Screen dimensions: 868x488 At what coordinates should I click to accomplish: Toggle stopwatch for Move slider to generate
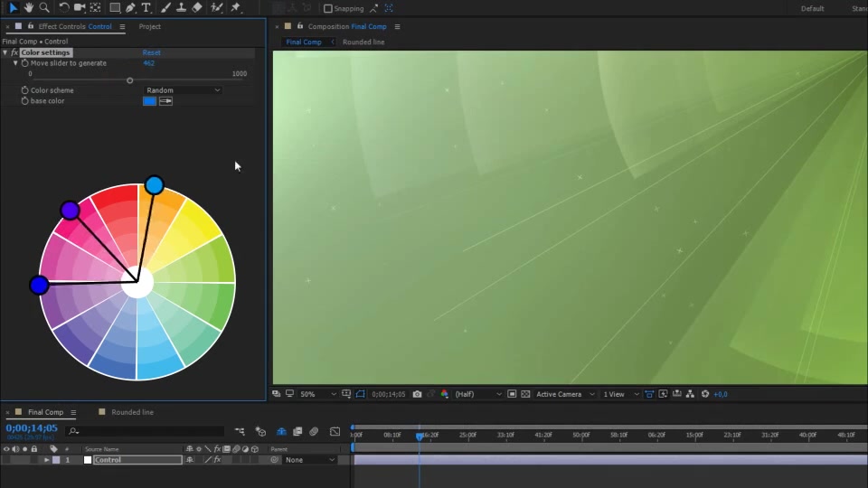point(24,63)
